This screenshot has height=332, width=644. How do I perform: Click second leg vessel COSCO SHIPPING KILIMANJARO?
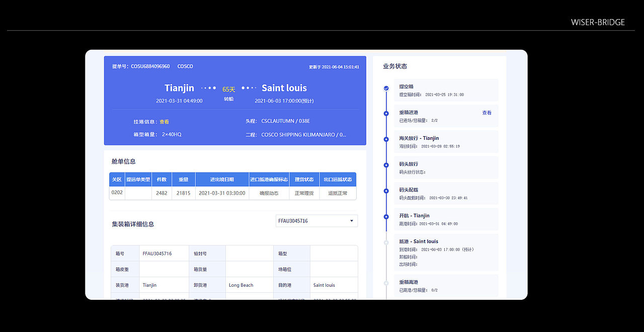click(x=303, y=135)
